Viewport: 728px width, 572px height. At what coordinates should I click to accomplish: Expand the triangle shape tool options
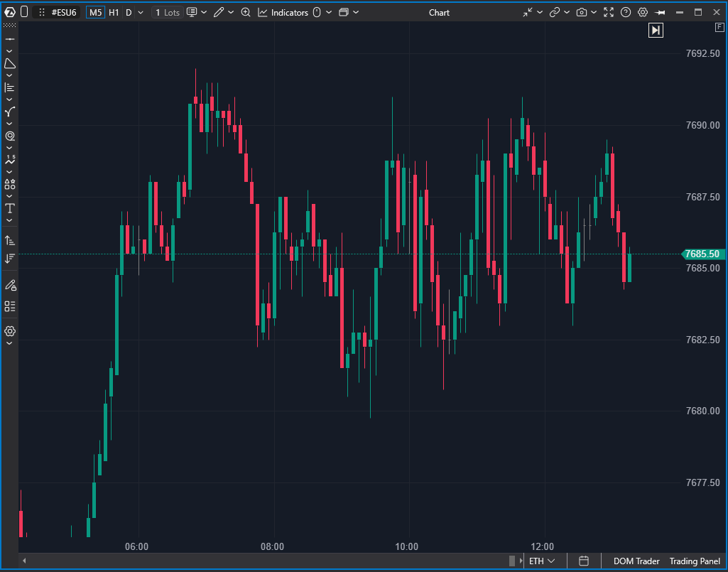(x=9, y=75)
